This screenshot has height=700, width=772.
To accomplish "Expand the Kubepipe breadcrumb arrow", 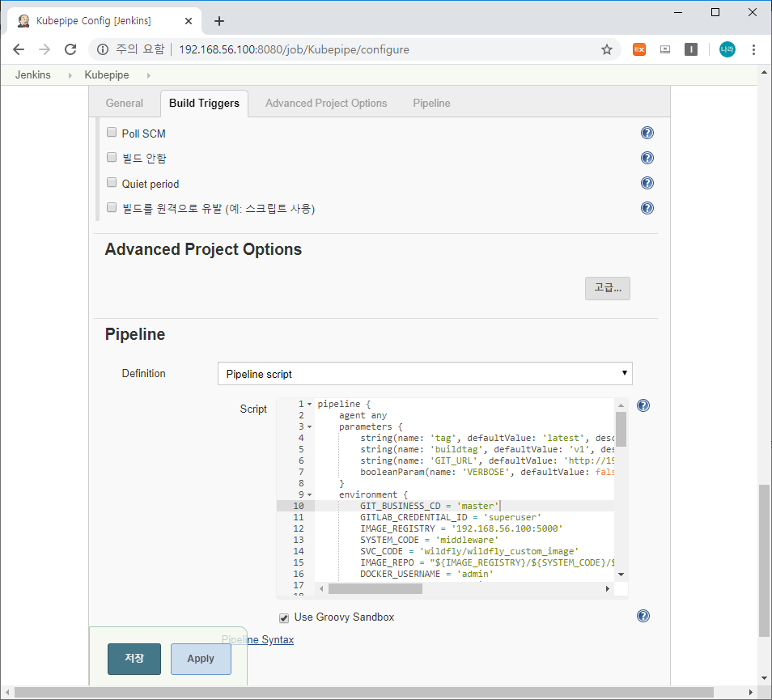I will coord(148,75).
